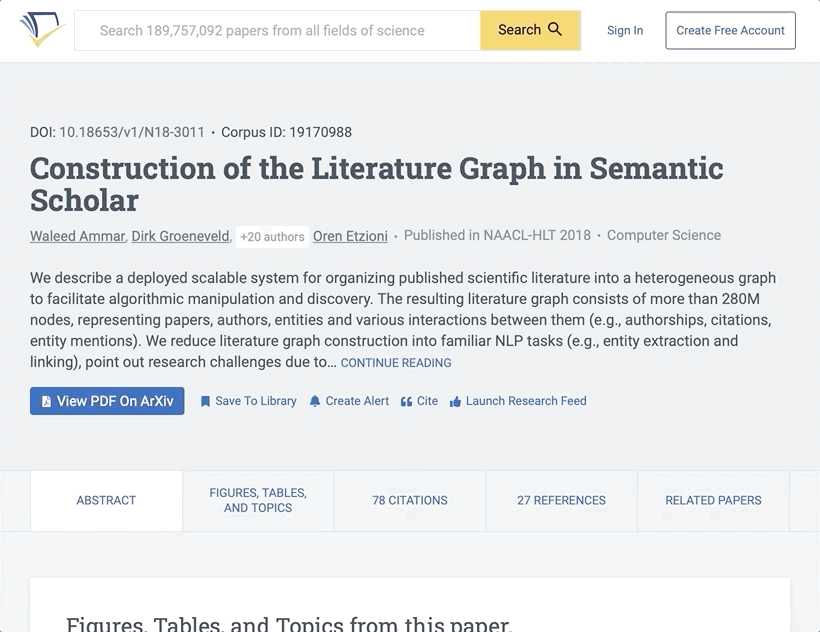Focus the paper search input field
The height and width of the screenshot is (632, 820).
pos(277,31)
